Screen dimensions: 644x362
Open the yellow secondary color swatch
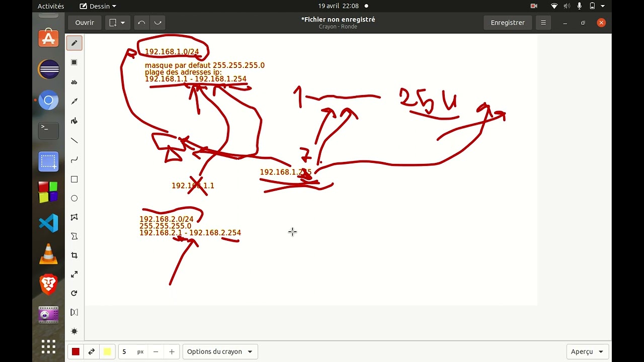(107, 351)
